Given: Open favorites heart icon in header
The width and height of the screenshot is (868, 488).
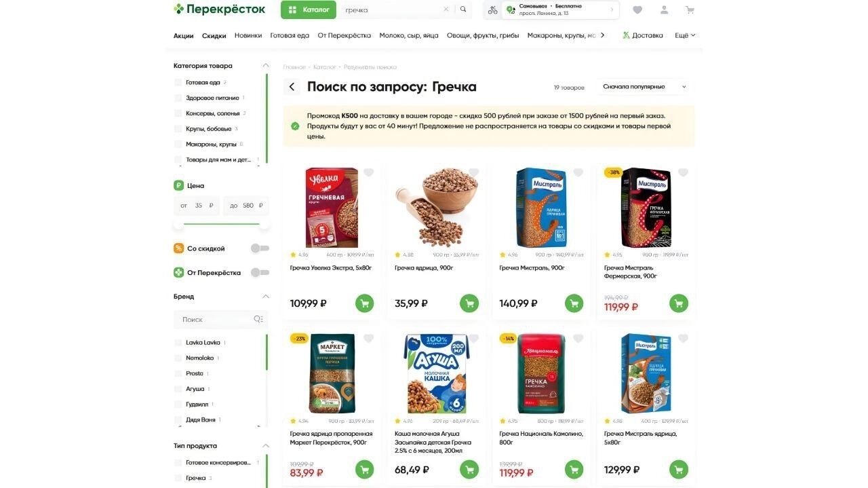Looking at the screenshot, I should click(637, 10).
